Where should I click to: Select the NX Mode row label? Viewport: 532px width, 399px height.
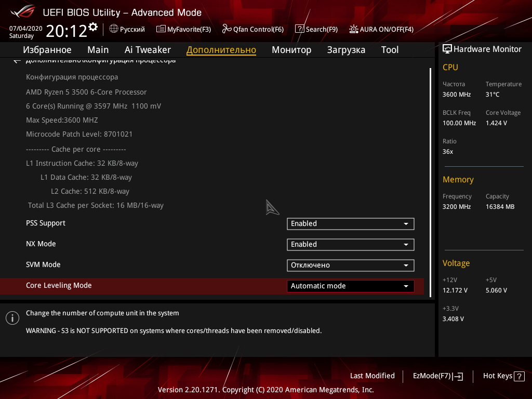41,244
